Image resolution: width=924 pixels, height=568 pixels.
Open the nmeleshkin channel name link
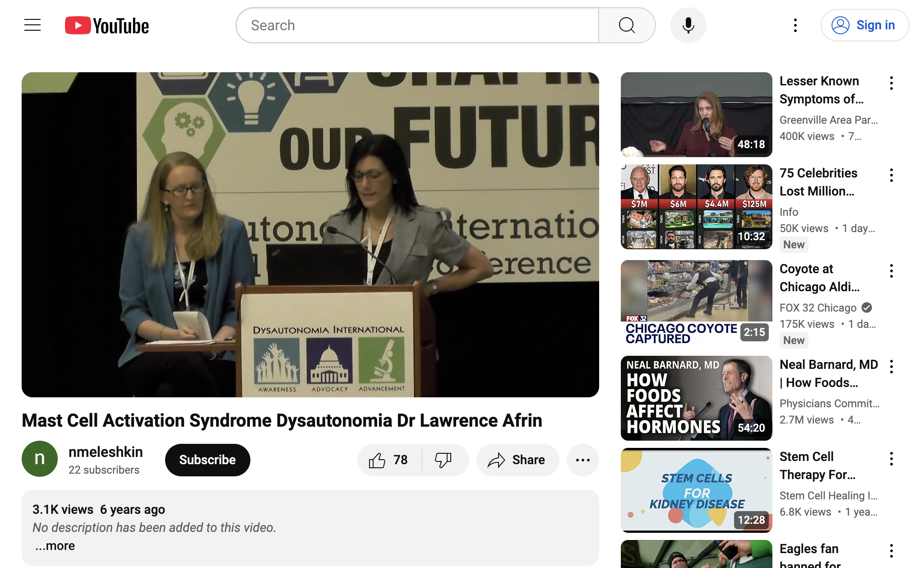click(x=106, y=452)
